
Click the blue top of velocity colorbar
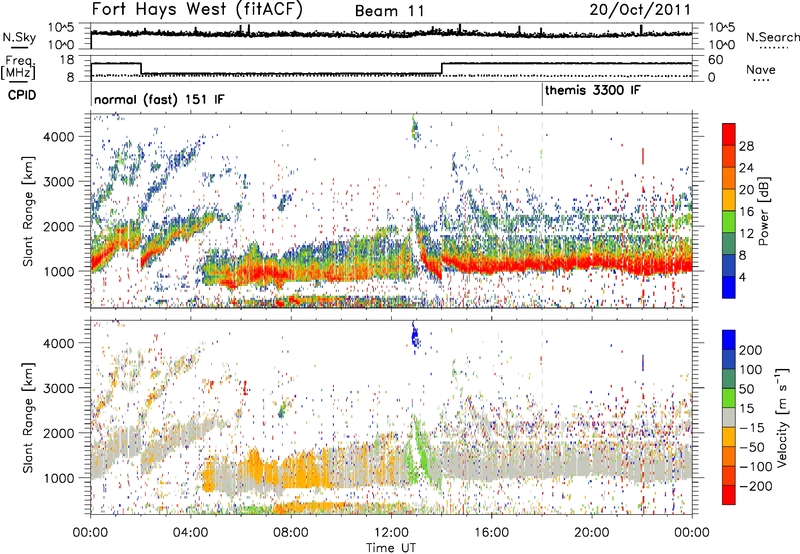[x=729, y=340]
